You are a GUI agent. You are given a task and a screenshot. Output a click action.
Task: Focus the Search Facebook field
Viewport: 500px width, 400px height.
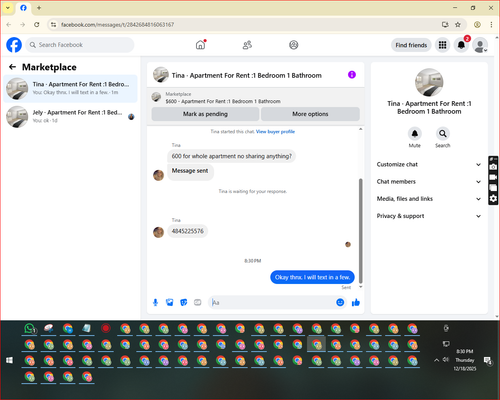[x=80, y=45]
